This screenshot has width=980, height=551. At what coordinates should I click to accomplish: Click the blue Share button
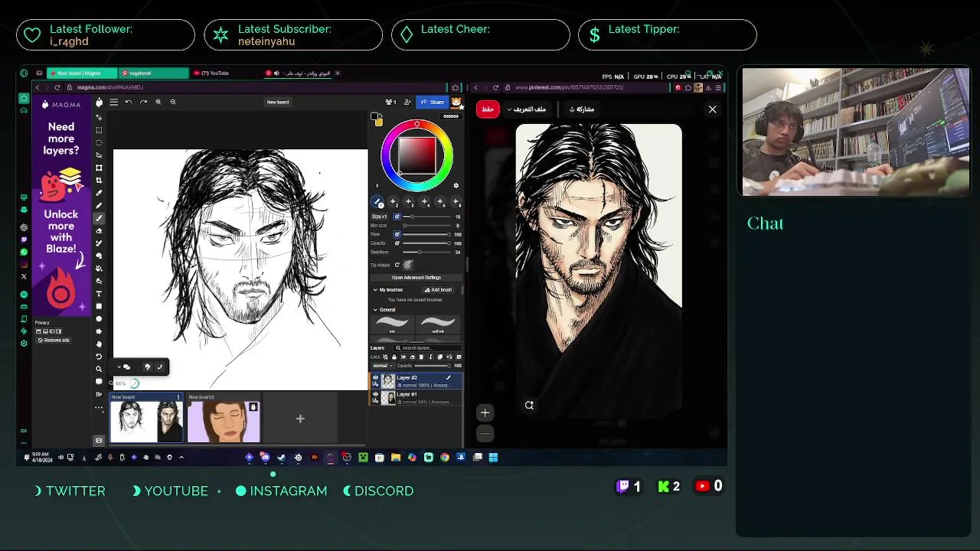tap(433, 103)
